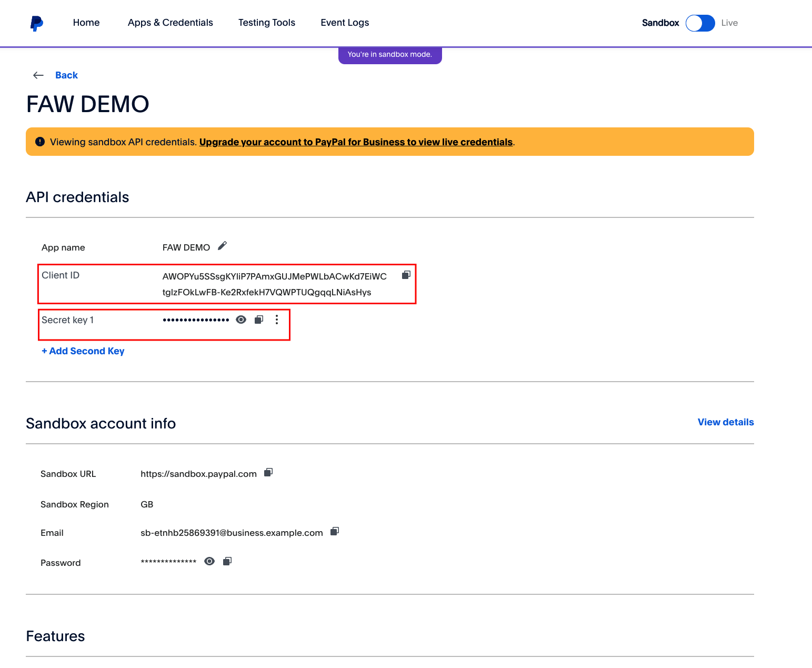Open the three-dot menu for Secret key 1

[277, 320]
